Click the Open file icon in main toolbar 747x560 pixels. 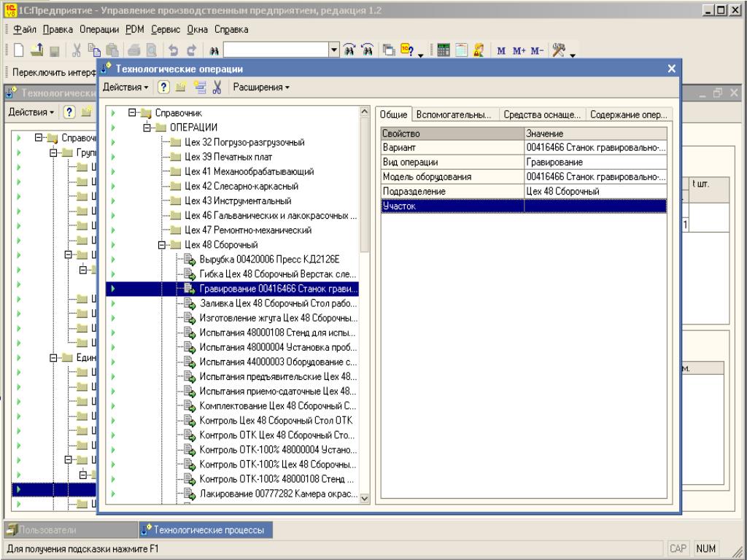pyautogui.click(x=36, y=50)
